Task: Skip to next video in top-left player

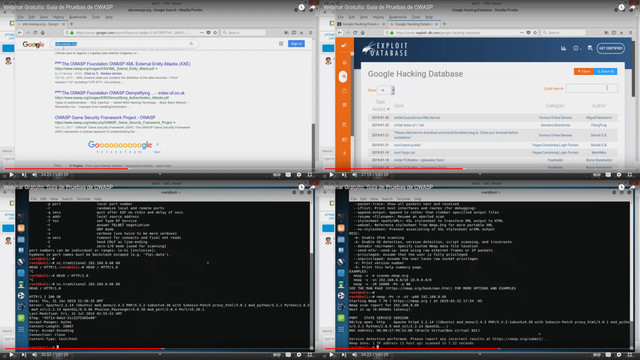Action: pos(24,175)
